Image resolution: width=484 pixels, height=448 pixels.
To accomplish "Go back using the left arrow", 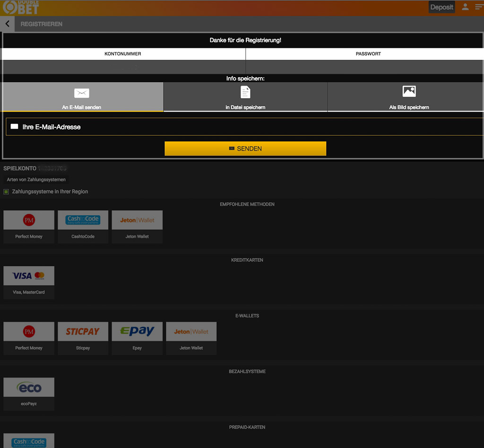I will (8, 24).
